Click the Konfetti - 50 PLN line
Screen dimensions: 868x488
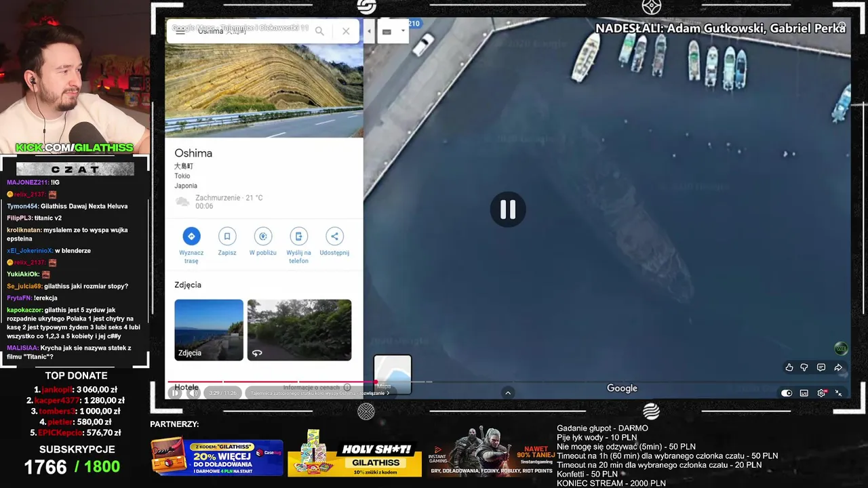pyautogui.click(x=587, y=474)
